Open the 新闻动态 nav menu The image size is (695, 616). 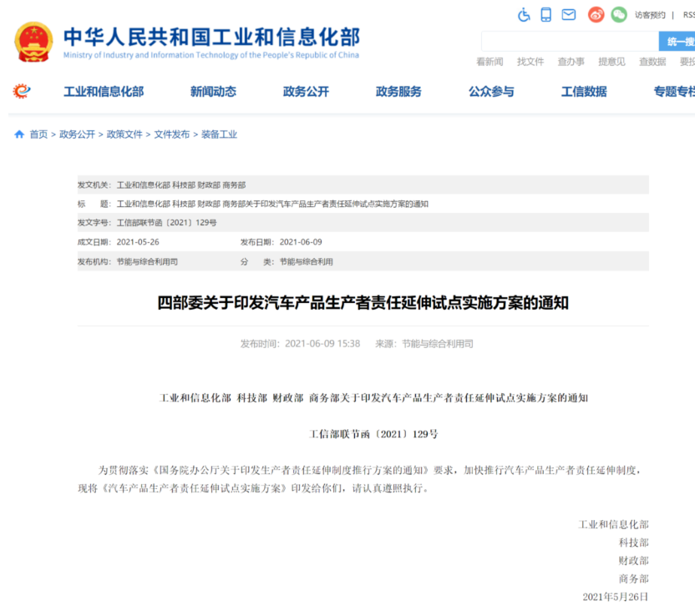pos(213,92)
